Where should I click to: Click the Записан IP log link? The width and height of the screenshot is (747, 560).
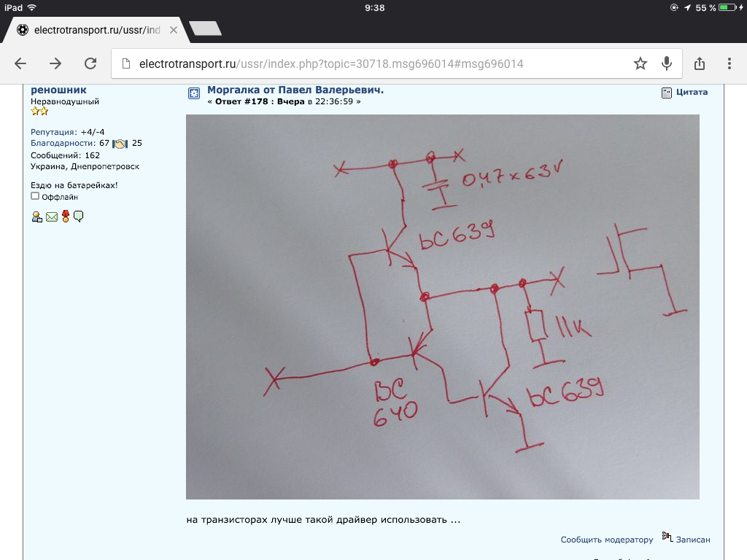pos(692,540)
